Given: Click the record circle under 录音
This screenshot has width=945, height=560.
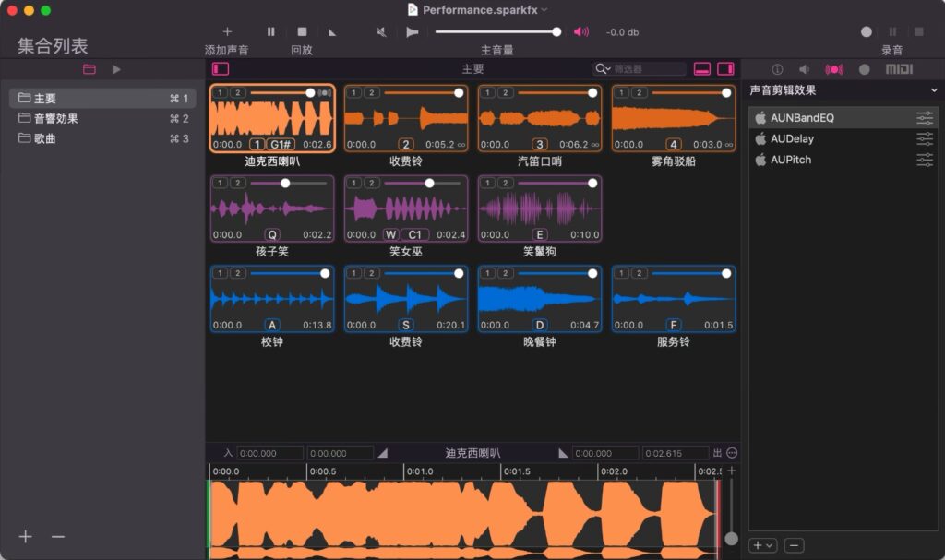Looking at the screenshot, I should (x=866, y=31).
